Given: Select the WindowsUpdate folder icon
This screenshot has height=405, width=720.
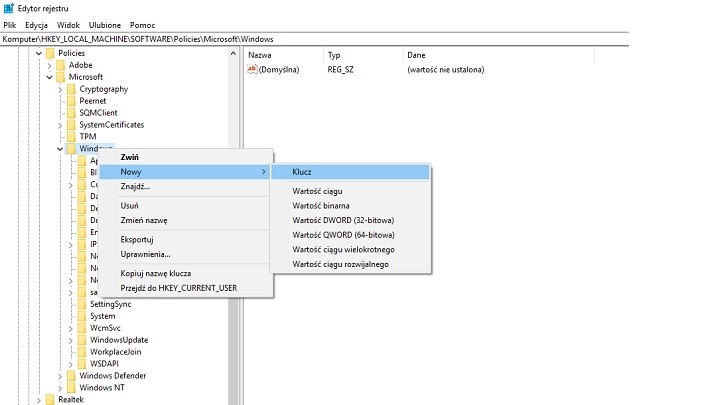Looking at the screenshot, I should click(82, 340).
